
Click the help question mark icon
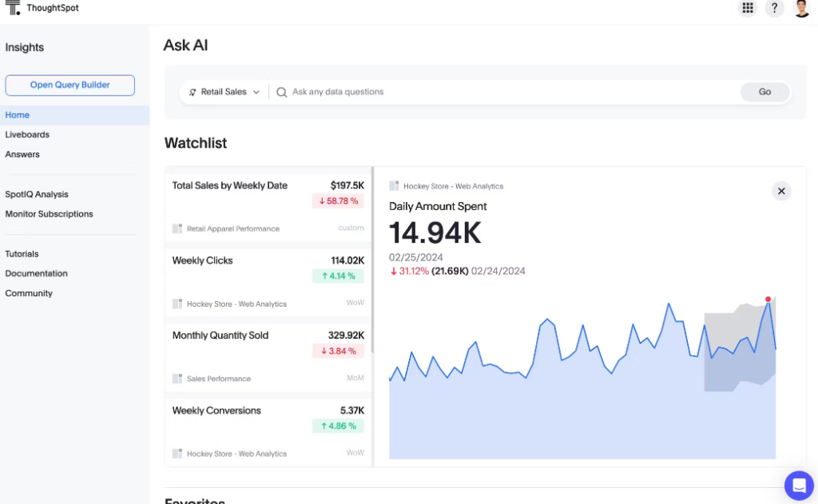point(774,8)
